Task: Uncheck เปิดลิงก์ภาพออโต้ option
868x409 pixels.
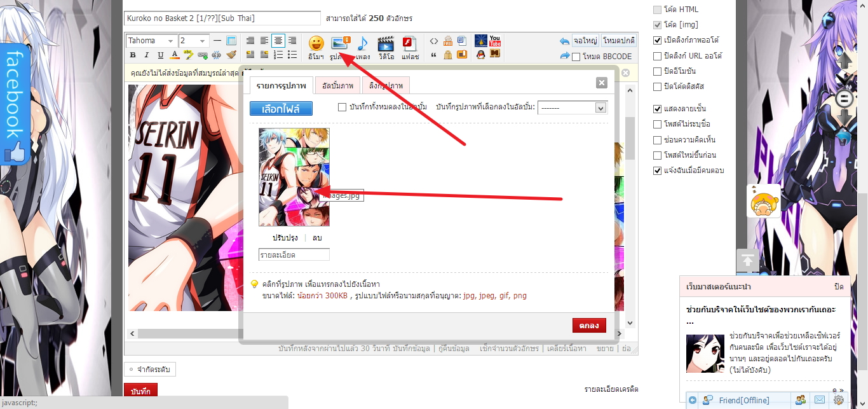Action: pos(658,40)
